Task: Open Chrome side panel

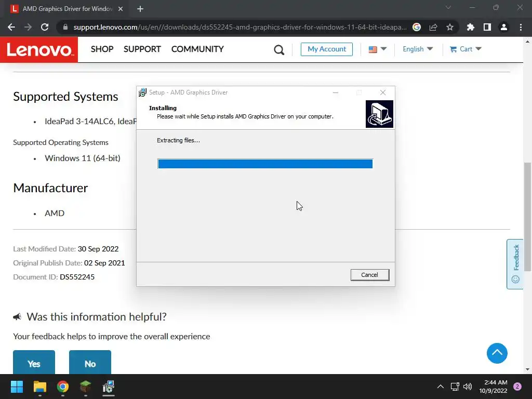Action: coord(487,27)
